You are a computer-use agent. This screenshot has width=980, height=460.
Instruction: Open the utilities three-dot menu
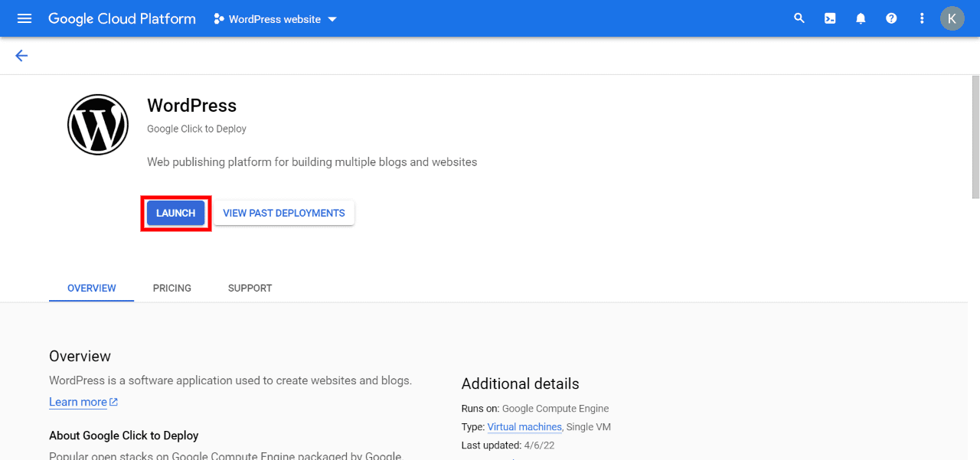(x=922, y=18)
